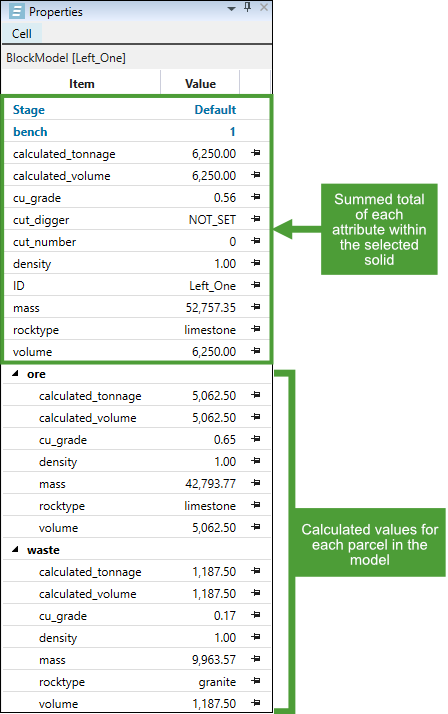448x714 pixels.
Task: Switch to the Cell tab
Action: click(21, 33)
